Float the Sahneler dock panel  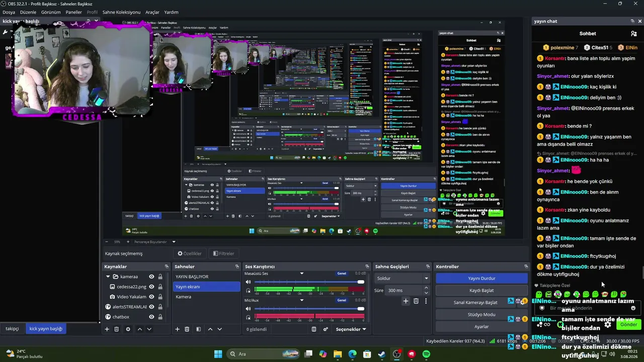point(237,266)
